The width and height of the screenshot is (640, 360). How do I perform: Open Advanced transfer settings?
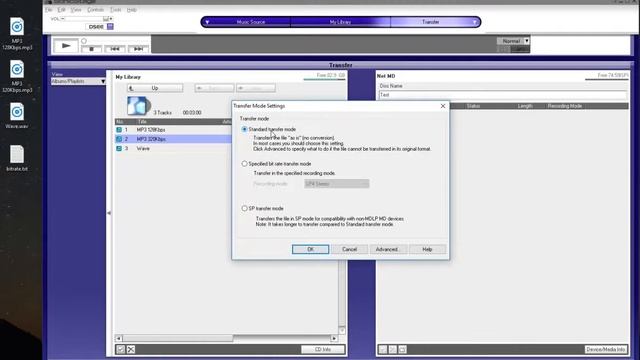tap(388, 249)
